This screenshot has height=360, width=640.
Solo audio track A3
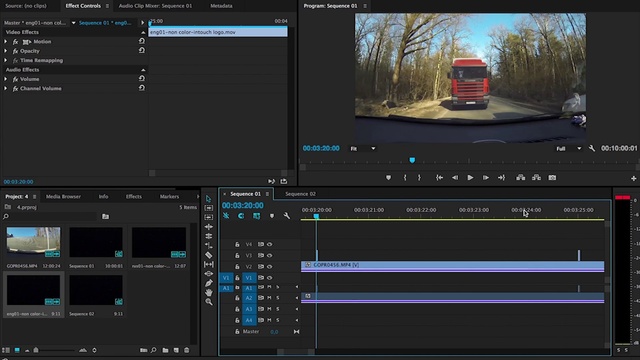(278, 309)
